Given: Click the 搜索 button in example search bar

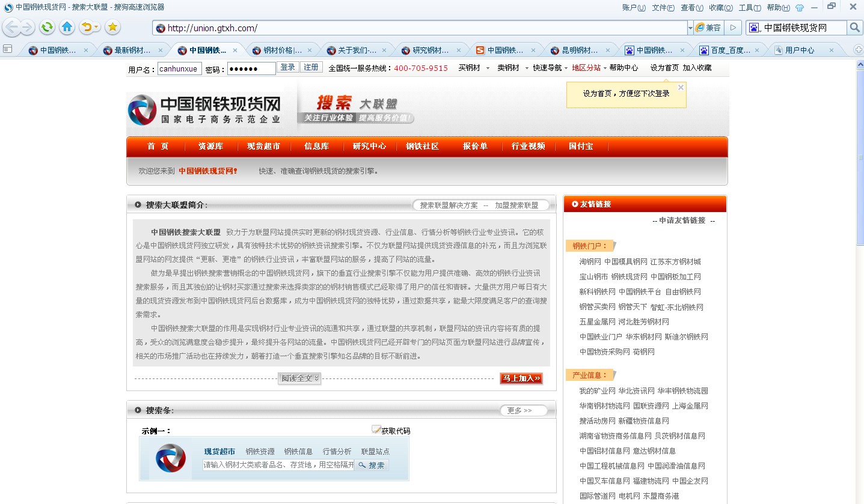Looking at the screenshot, I should pos(372,465).
